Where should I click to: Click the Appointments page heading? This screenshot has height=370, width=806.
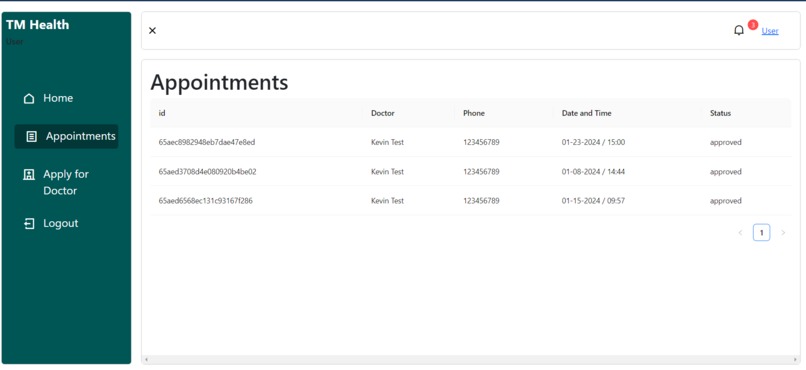click(x=219, y=83)
